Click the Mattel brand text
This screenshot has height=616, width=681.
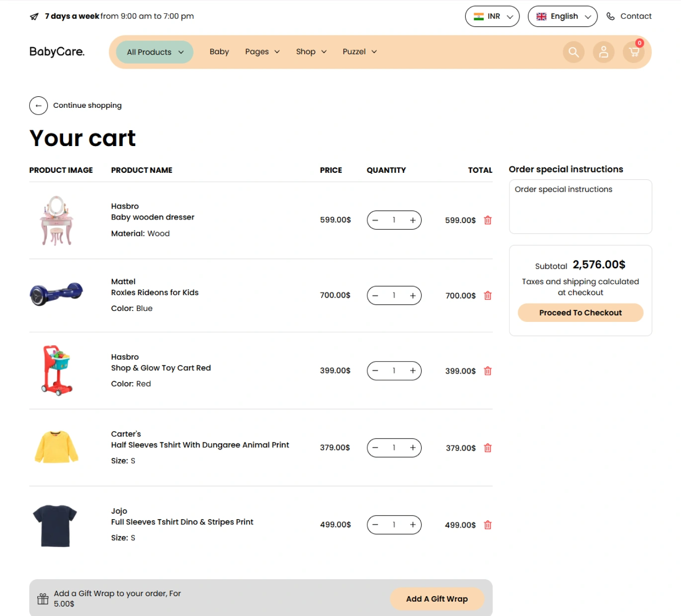pos(123,282)
